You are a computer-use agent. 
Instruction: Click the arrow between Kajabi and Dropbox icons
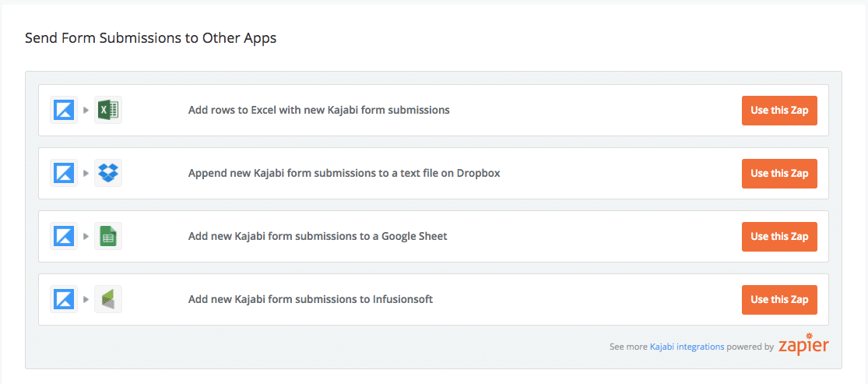tap(86, 173)
